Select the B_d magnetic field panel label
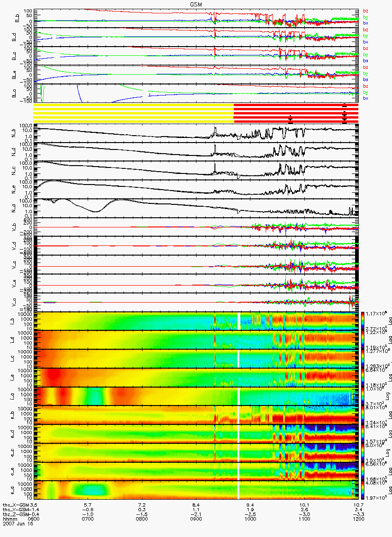Screen dimensions: 392x537 click(x=14, y=37)
